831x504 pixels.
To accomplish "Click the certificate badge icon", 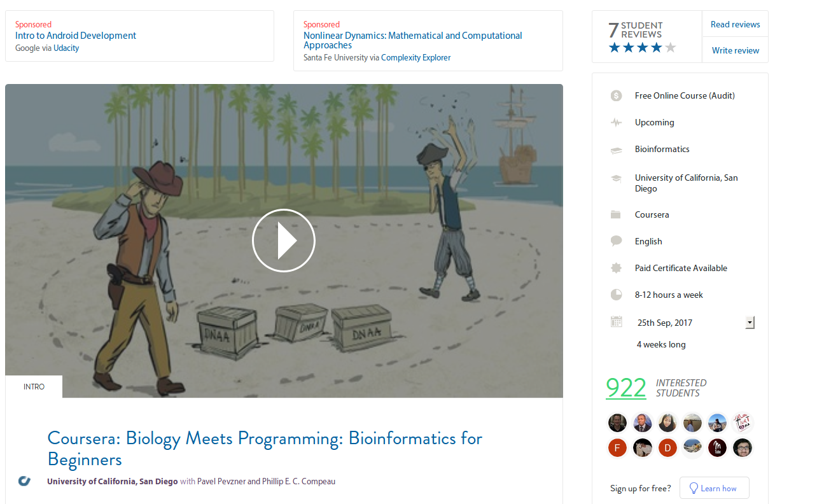I will (x=616, y=268).
